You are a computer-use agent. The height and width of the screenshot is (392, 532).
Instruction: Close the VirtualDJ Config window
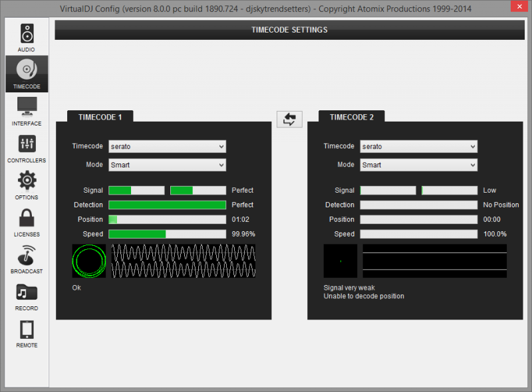519,7
